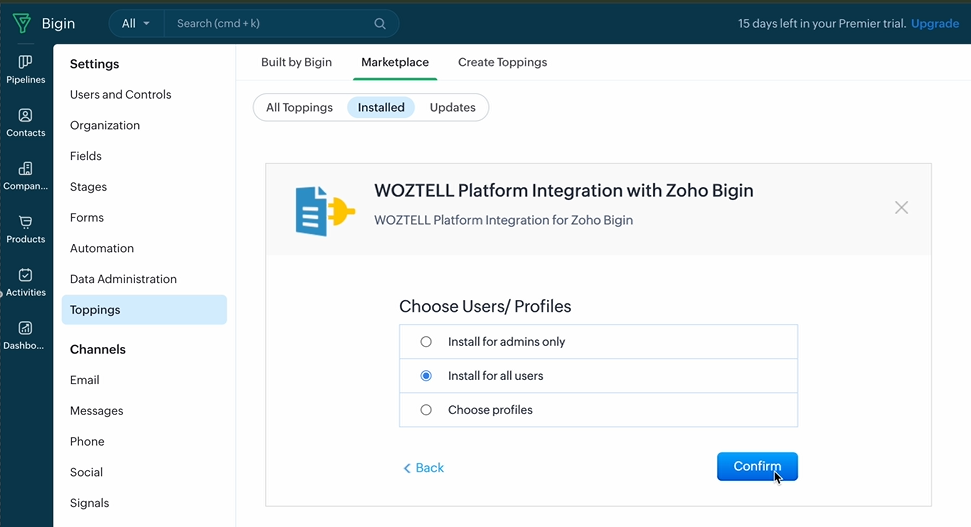Show the Updates toppings filter

[452, 107]
